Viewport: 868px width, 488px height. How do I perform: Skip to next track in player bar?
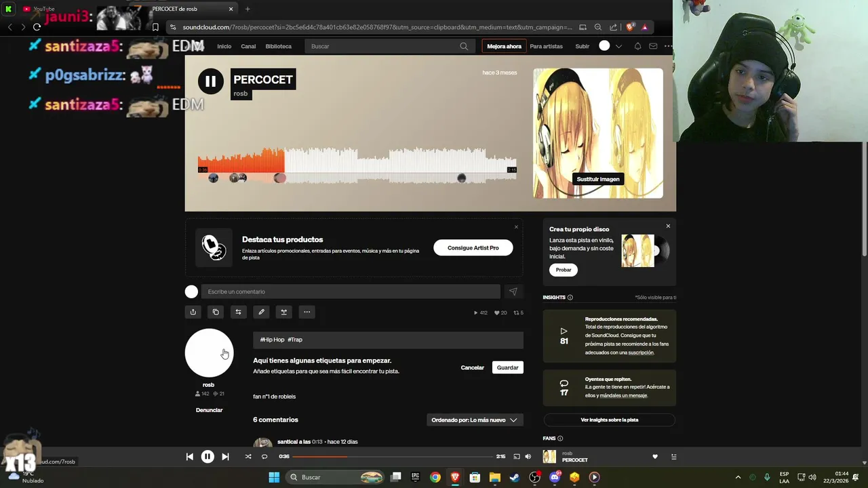pyautogui.click(x=225, y=457)
